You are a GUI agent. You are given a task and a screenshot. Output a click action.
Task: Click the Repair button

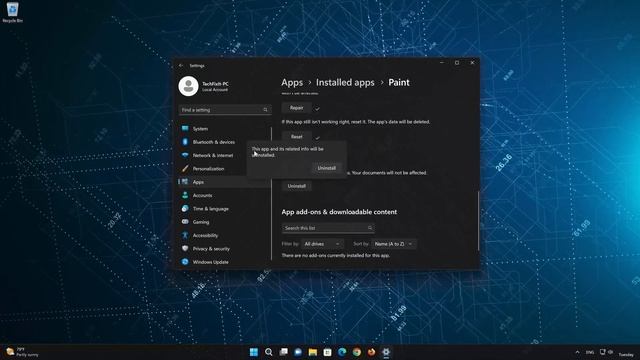click(x=297, y=108)
